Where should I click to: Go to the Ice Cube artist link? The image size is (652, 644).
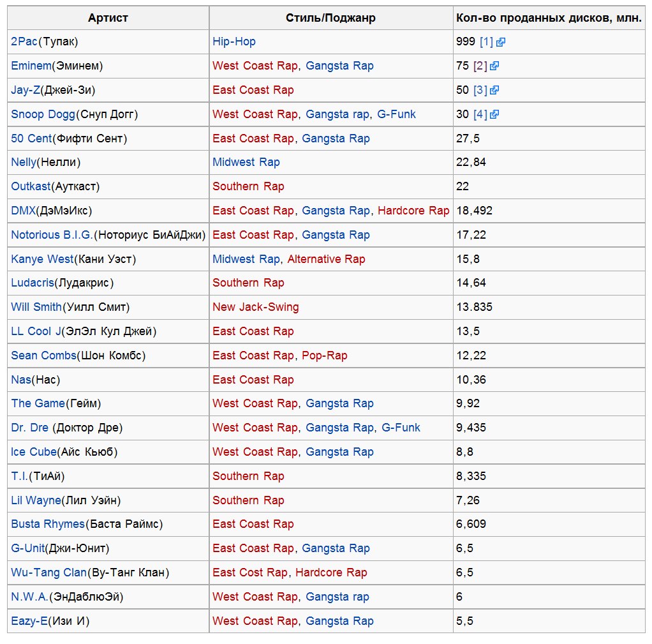34,451
